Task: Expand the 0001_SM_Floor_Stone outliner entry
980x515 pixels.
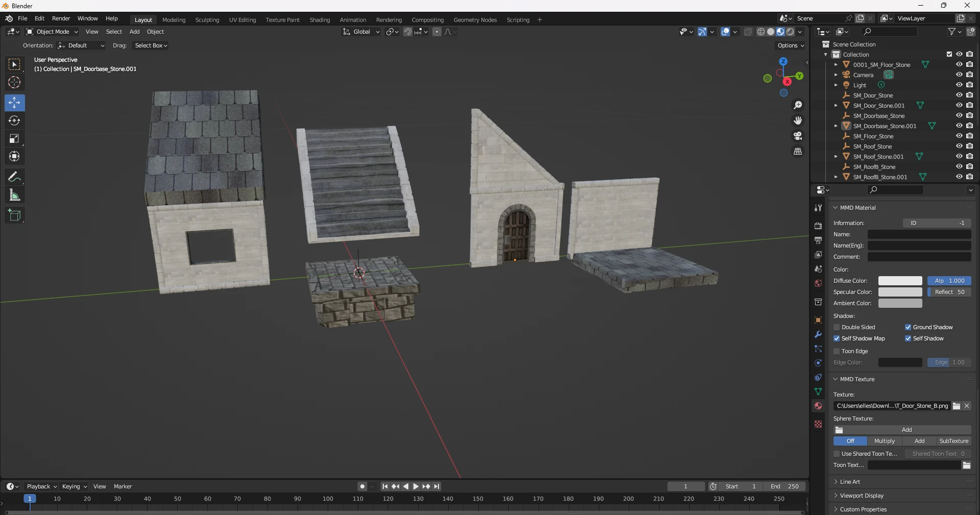Action: click(836, 64)
